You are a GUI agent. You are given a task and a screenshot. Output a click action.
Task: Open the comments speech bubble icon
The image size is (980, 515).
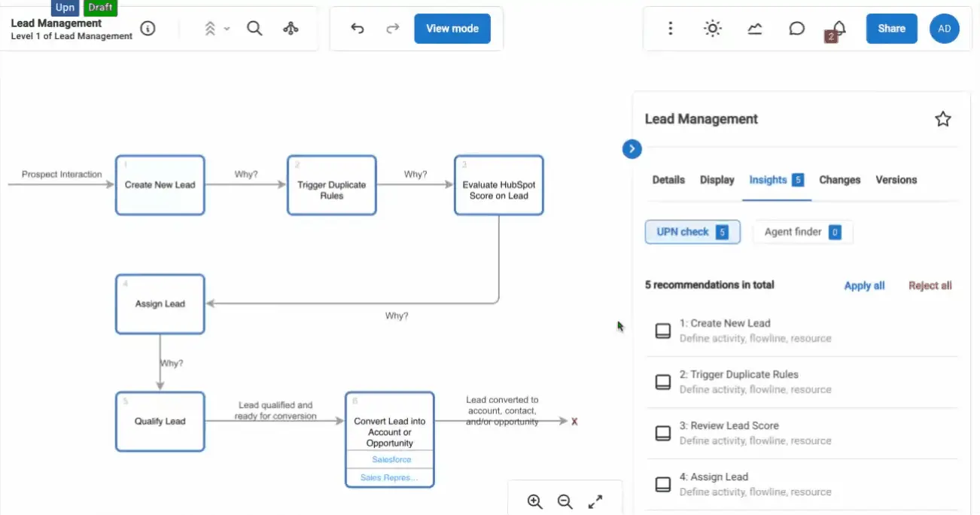click(796, 29)
